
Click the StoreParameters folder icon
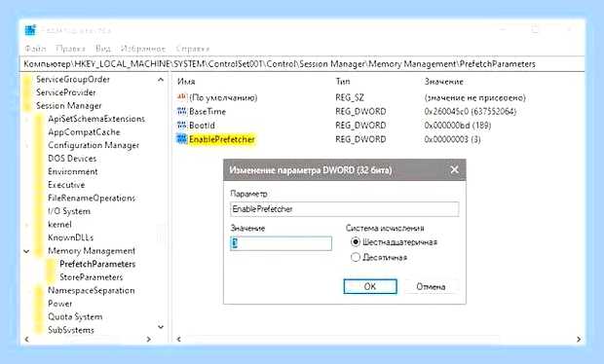(52, 277)
